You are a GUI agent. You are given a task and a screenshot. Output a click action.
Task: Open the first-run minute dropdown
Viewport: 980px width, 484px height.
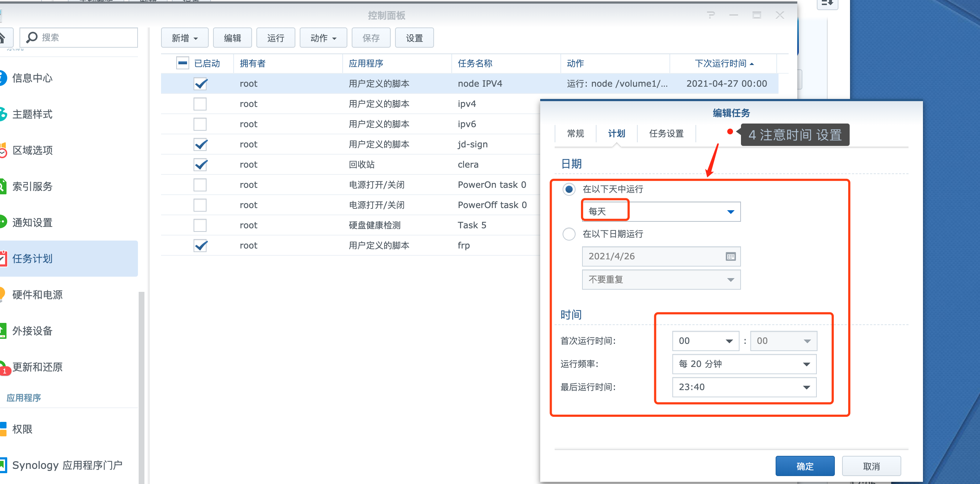tap(784, 341)
